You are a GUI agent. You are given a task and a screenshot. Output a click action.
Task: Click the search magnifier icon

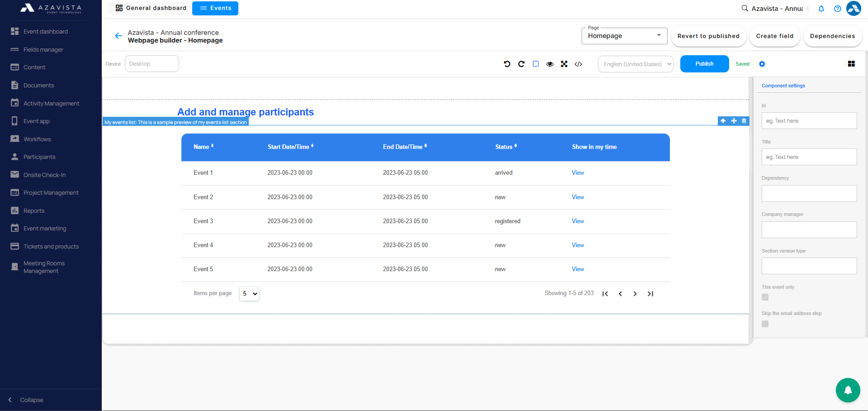coord(745,8)
